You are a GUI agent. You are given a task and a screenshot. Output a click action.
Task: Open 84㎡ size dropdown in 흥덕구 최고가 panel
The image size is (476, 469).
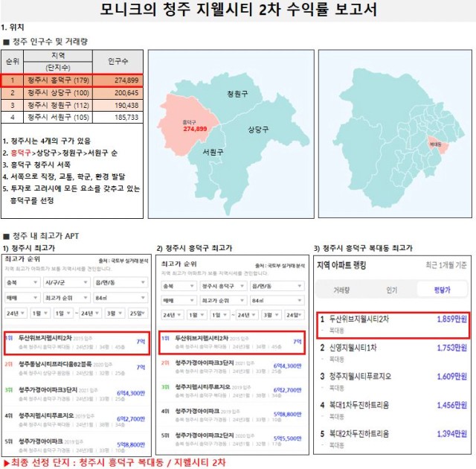point(277,301)
